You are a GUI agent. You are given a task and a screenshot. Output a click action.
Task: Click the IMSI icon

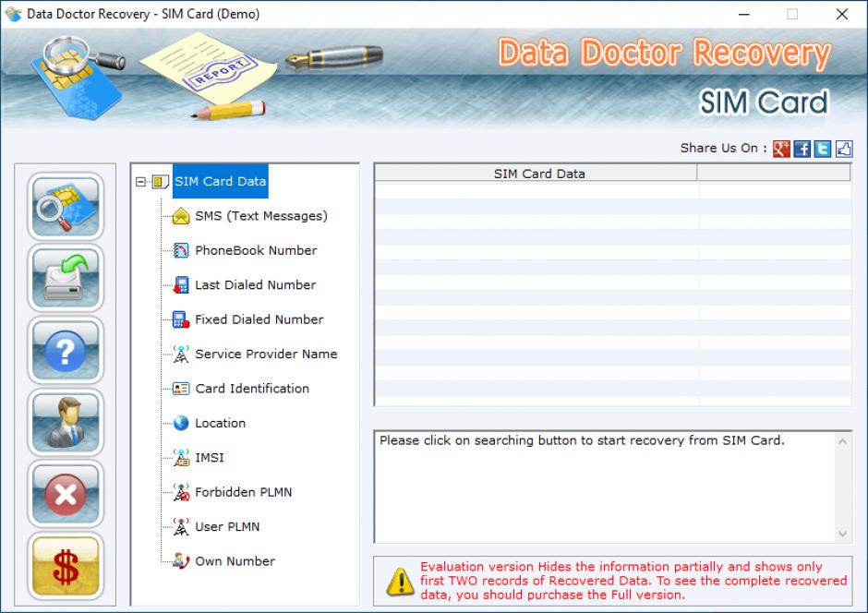point(181,458)
